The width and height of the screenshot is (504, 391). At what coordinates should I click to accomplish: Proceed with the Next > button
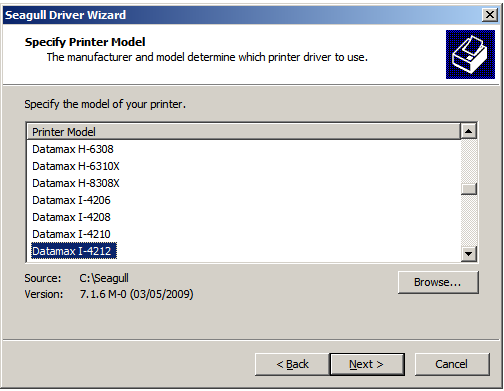click(x=367, y=364)
